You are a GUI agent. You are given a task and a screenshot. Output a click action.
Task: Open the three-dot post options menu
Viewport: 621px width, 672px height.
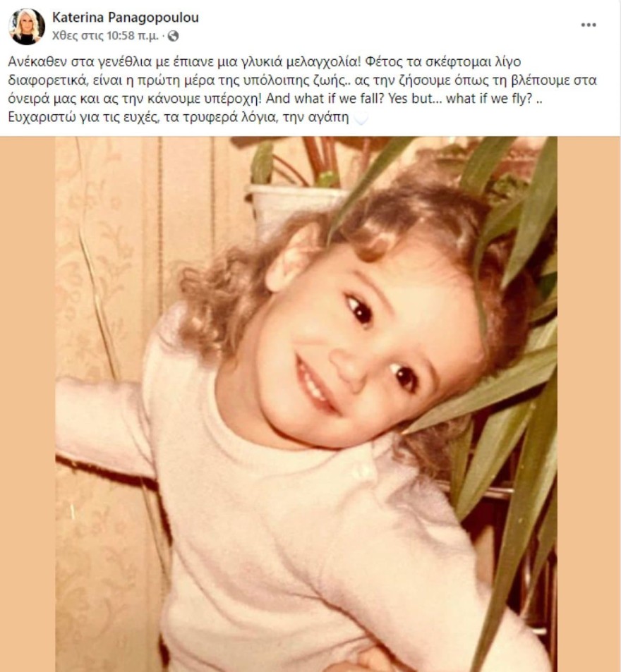pos(589,25)
